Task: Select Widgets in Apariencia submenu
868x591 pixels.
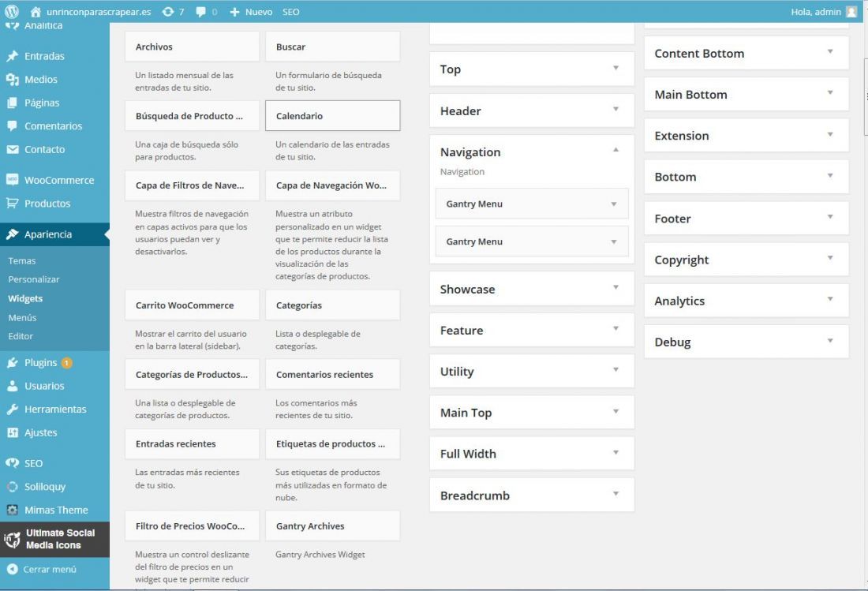Action: [x=25, y=298]
